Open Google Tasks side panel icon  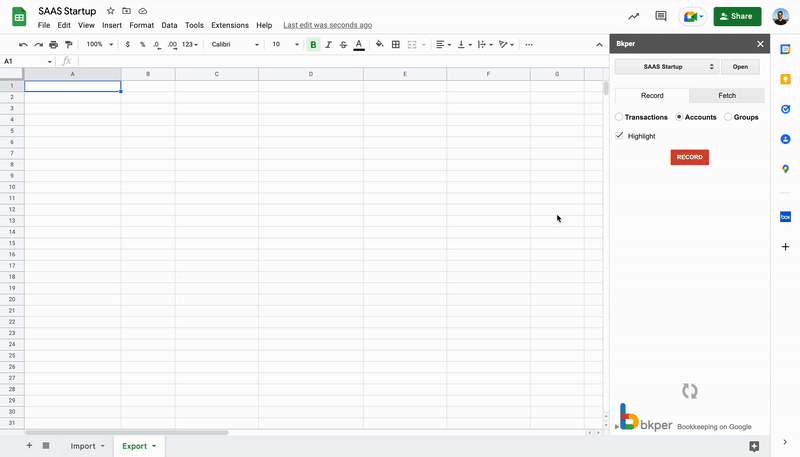pyautogui.click(x=785, y=109)
